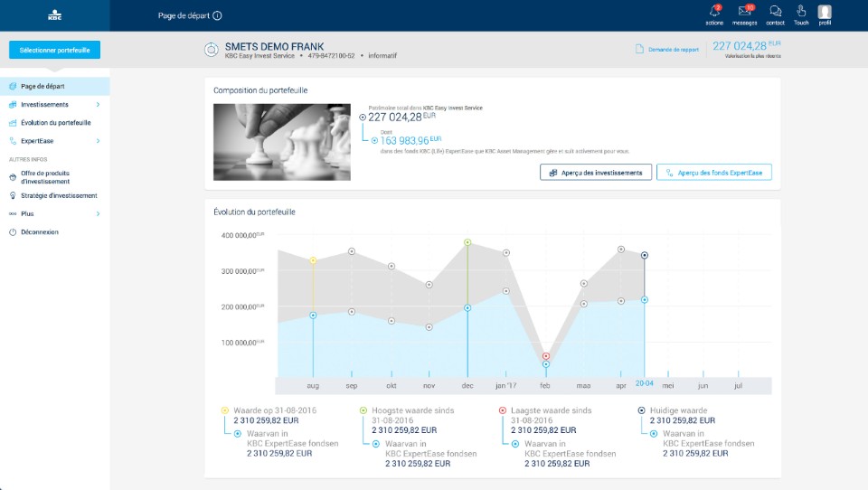Select Page de départ in sidebar
868x490 pixels.
click(55, 87)
